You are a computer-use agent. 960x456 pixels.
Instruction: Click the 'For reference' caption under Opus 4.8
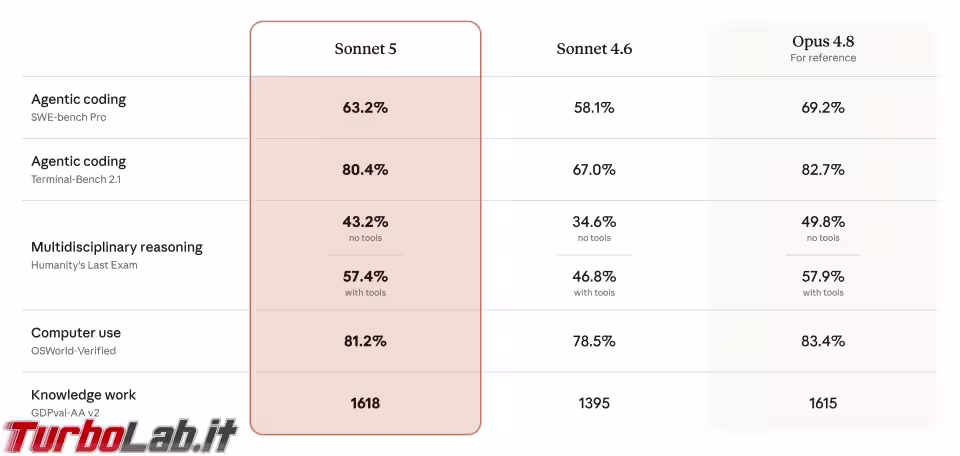[x=823, y=58]
